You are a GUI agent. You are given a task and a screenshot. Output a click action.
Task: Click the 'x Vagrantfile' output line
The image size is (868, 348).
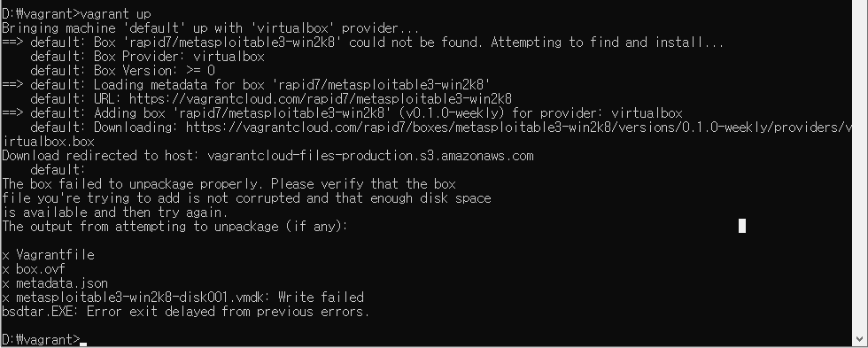click(48, 255)
